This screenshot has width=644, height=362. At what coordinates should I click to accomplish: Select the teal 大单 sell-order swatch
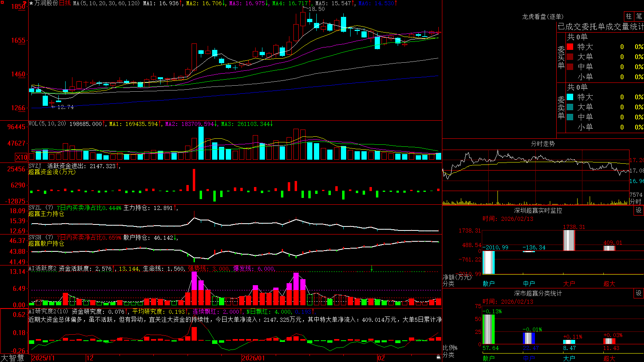[570, 107]
